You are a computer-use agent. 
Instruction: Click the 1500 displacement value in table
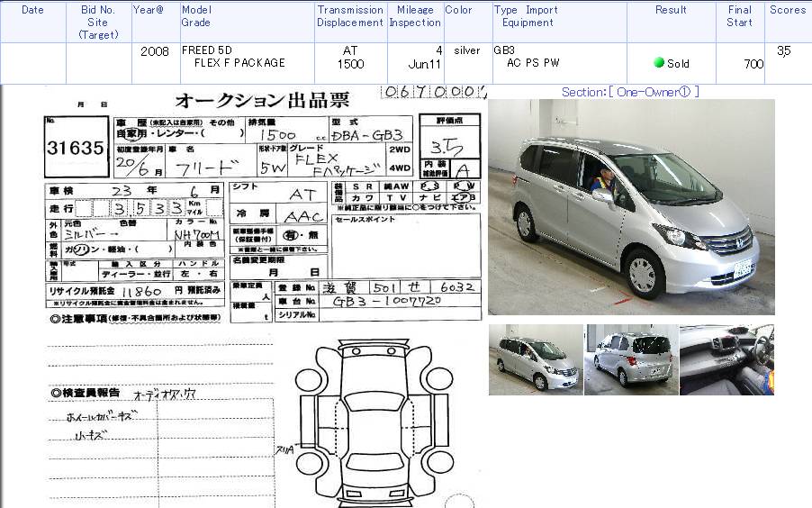coord(350,64)
